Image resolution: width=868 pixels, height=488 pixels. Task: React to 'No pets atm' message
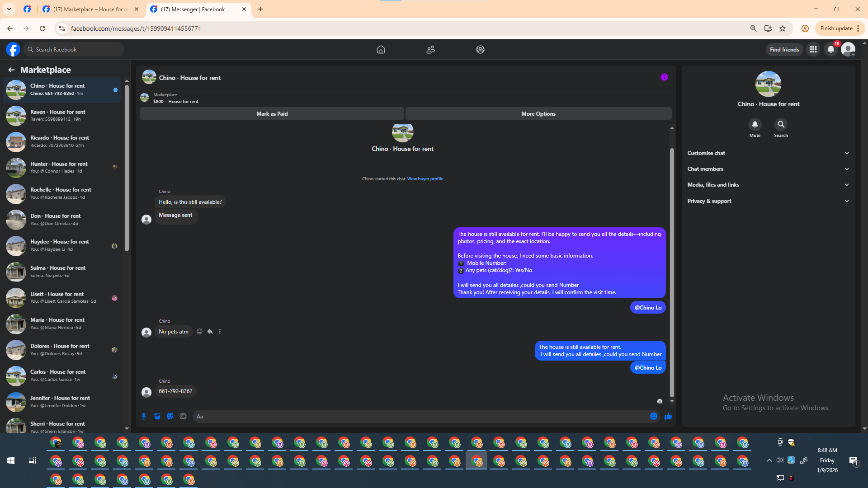tap(199, 331)
